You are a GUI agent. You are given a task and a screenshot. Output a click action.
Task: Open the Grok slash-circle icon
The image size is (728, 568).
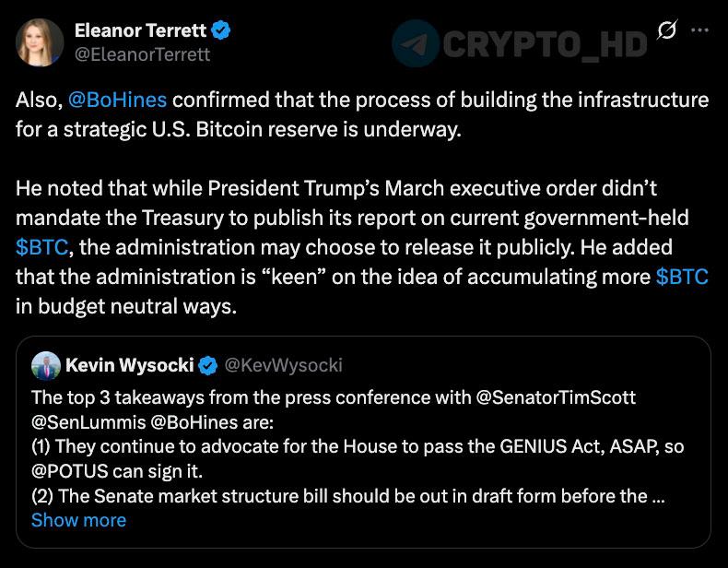(667, 30)
